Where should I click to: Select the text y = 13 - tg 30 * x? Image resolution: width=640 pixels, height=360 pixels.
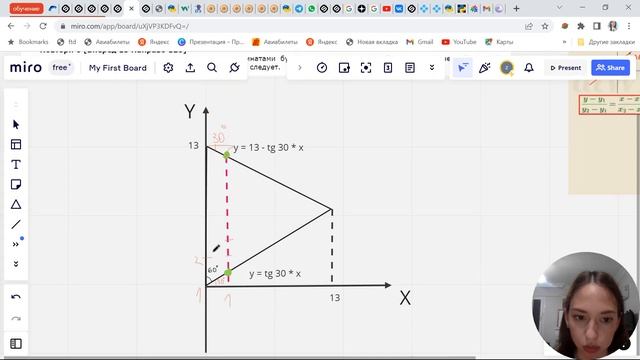click(269, 147)
